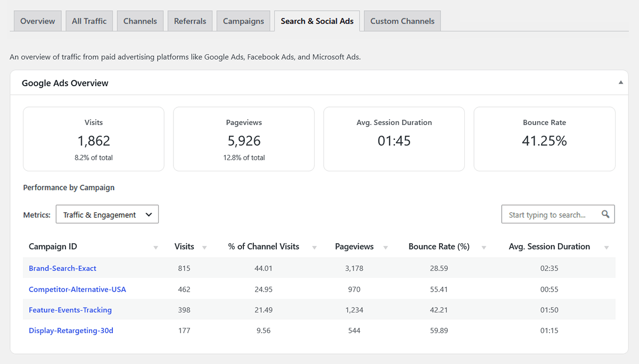Click session duration value 01:50
Viewport: 639px width, 364px height.
coord(549,310)
